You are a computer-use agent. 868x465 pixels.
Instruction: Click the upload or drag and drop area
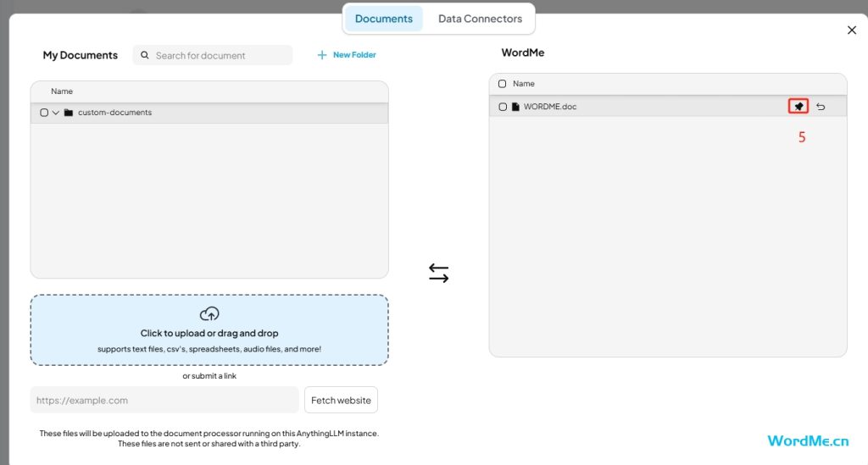[209, 330]
